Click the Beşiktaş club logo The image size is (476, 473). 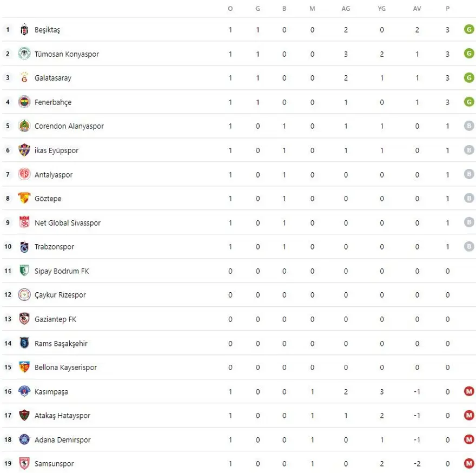click(x=24, y=30)
